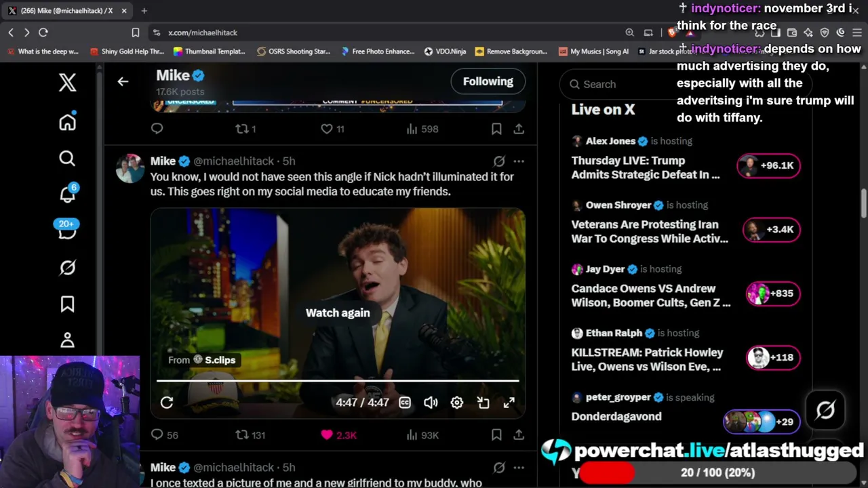868x488 pixels.
Task: Open Thursday LIVE Trump broadcast title
Action: 645,167
